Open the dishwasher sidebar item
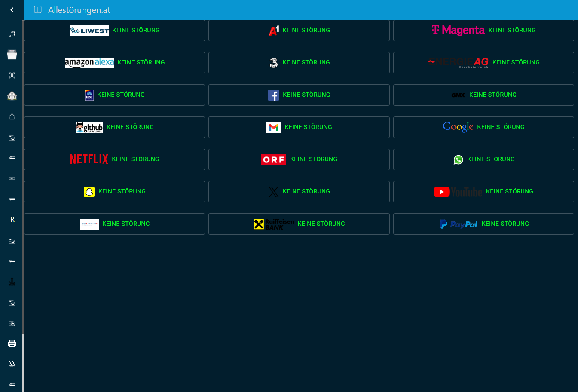This screenshot has width=578, height=392. tap(12, 54)
